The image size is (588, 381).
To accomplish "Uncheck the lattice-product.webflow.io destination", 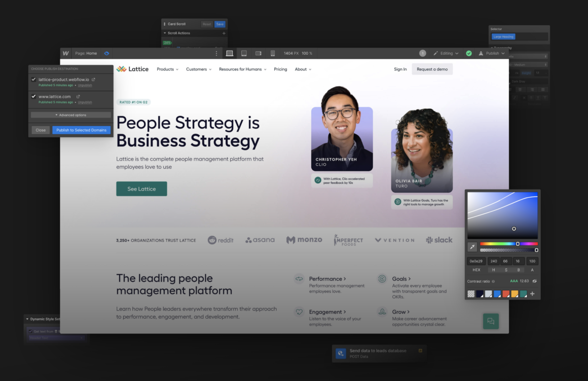I will click(x=34, y=80).
